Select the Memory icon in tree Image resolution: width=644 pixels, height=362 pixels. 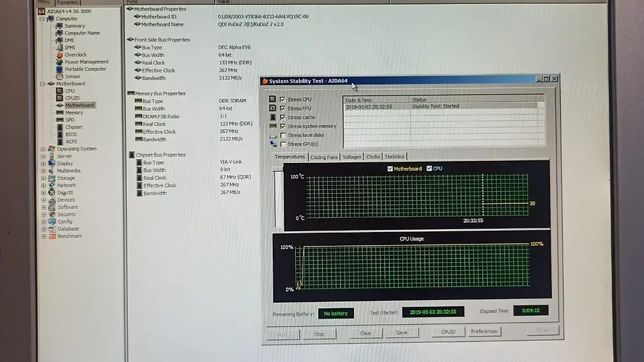[x=60, y=112]
